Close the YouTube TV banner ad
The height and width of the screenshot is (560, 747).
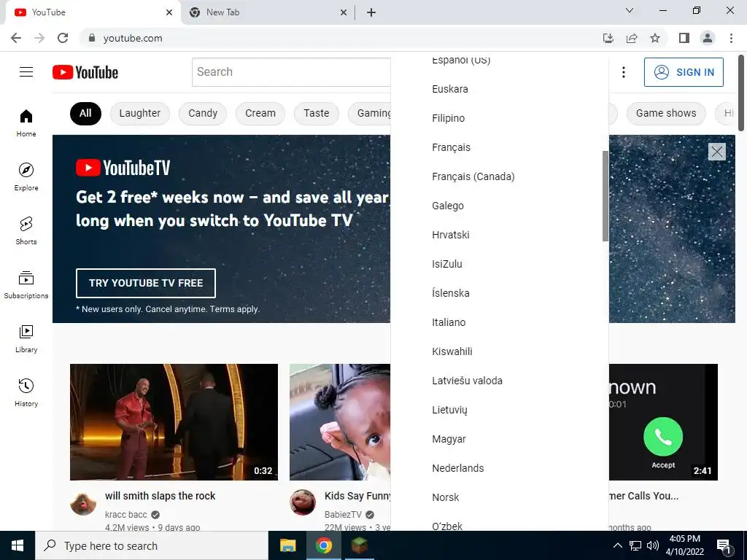(x=716, y=152)
